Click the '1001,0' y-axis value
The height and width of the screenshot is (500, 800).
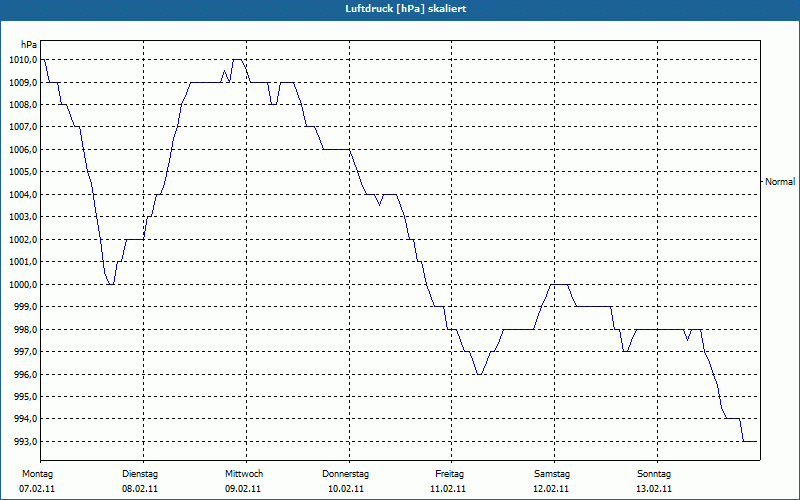[23, 261]
